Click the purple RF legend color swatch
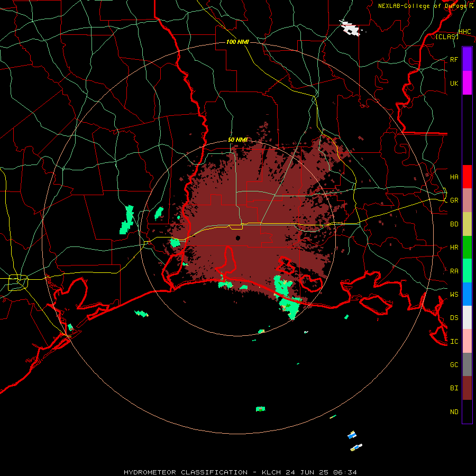Screen dimensions: 476x476 pos(467,59)
